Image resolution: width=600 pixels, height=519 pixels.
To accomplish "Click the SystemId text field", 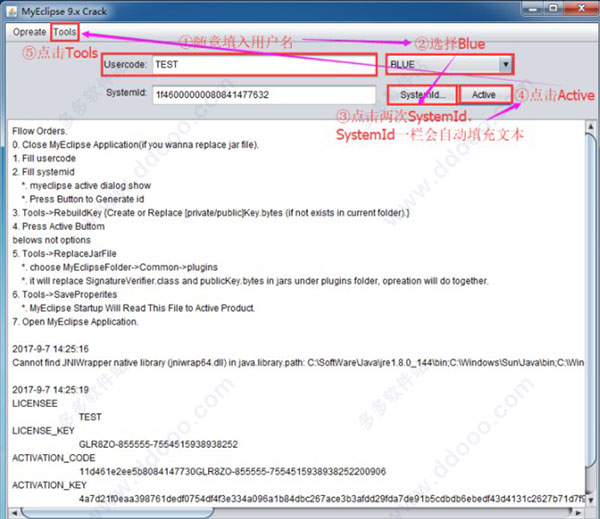I will pos(264,95).
